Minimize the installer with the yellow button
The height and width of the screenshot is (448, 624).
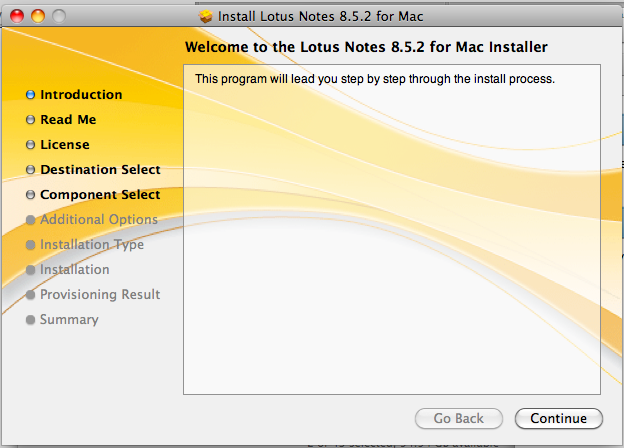(38, 16)
